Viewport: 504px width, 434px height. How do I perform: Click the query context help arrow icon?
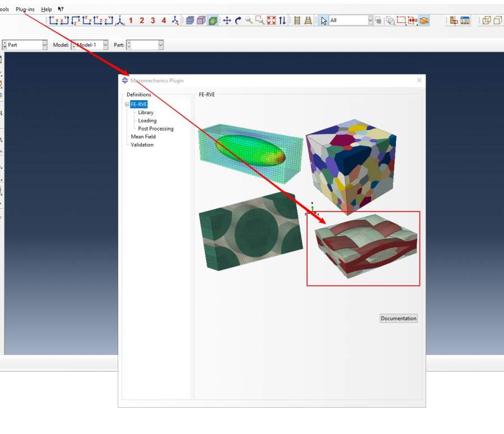pyautogui.click(x=60, y=10)
